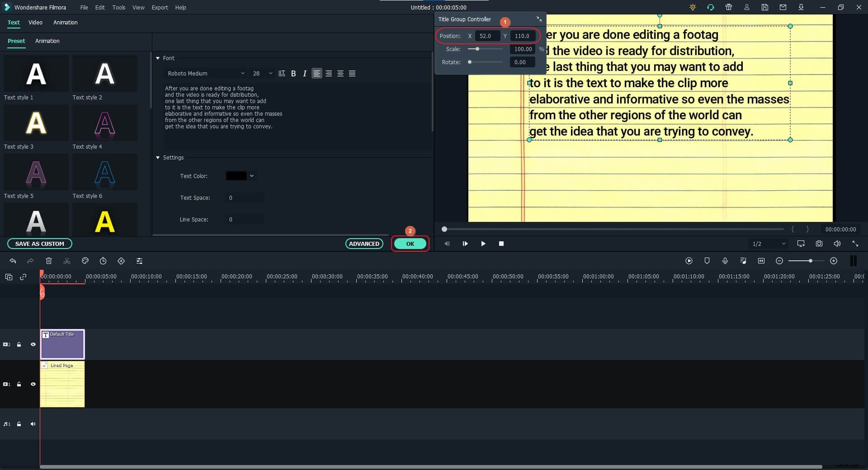Viewport: 868px width, 470px height.
Task: Delete the selected clip with the trash icon
Action: pos(49,261)
